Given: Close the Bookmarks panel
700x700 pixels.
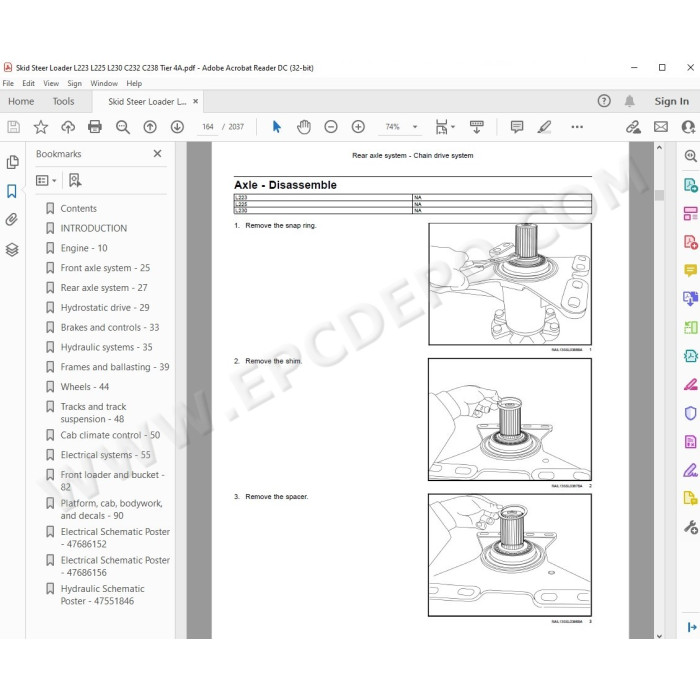Looking at the screenshot, I should pyautogui.click(x=157, y=154).
